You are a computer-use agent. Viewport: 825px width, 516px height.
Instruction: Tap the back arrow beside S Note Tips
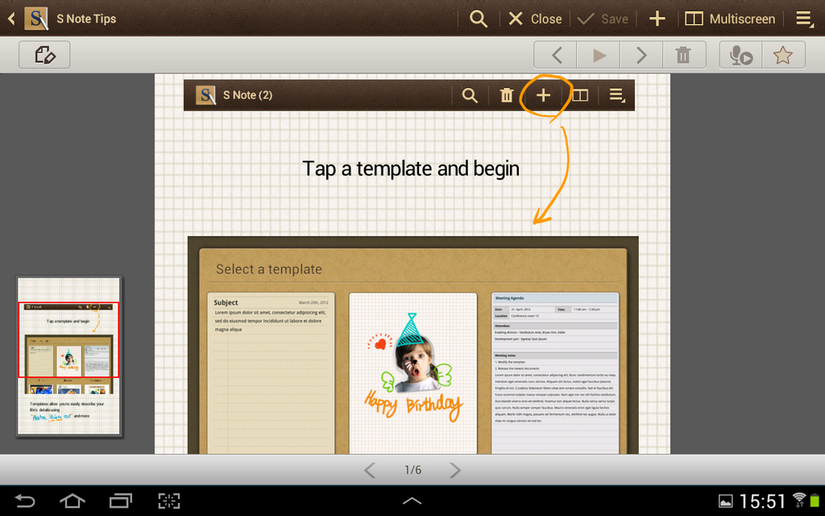point(12,19)
